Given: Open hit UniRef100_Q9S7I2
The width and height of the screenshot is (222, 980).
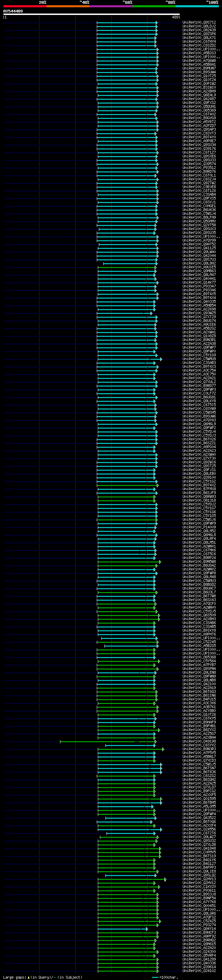Looking at the screenshot, I should point(199,23).
